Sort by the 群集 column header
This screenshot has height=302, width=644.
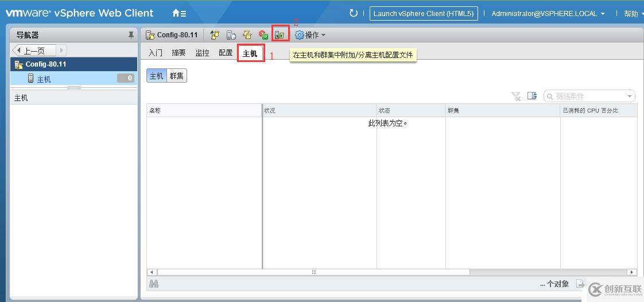coord(503,111)
